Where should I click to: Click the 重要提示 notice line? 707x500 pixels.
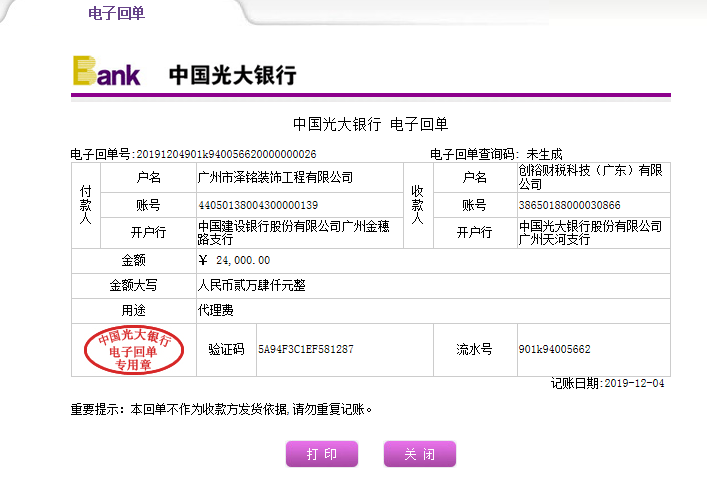pos(221,409)
